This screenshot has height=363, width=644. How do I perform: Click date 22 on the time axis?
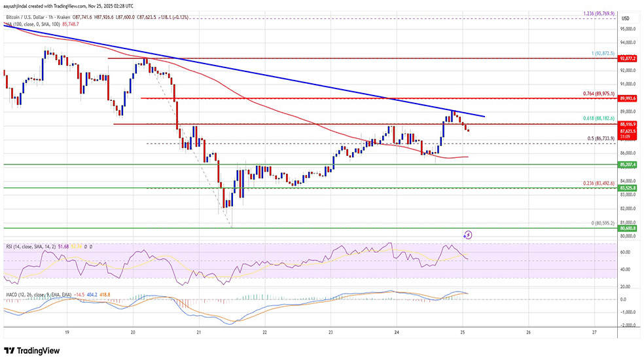point(264,333)
